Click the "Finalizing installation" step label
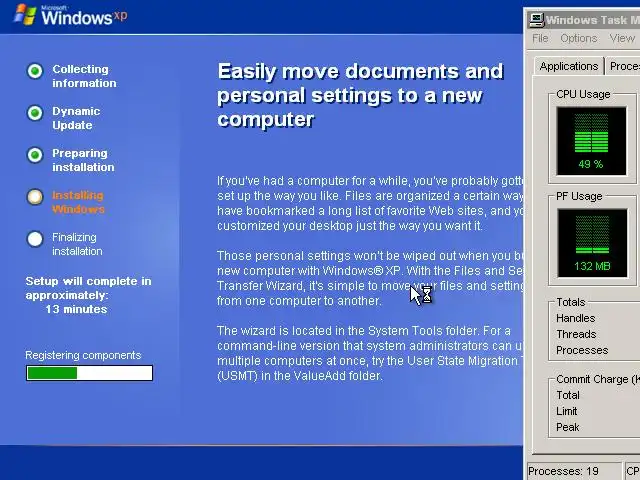Image resolution: width=640 pixels, height=480 pixels. pyautogui.click(x=77, y=244)
